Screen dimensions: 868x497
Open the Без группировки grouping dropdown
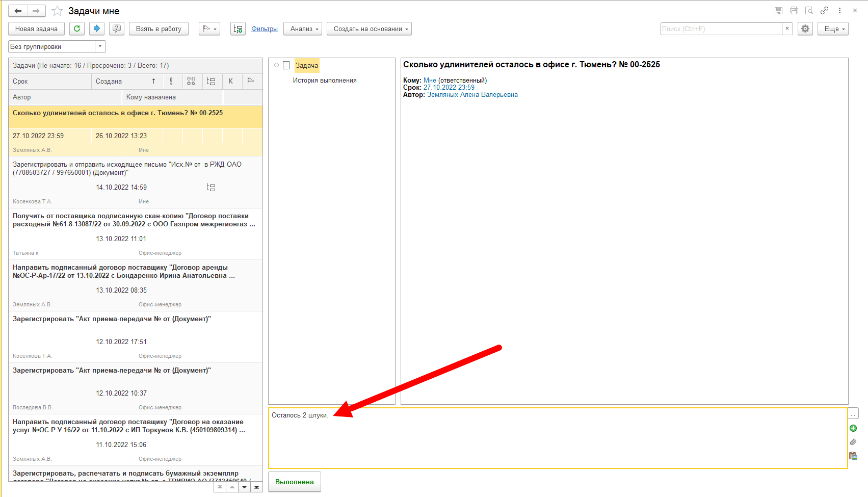coord(100,46)
